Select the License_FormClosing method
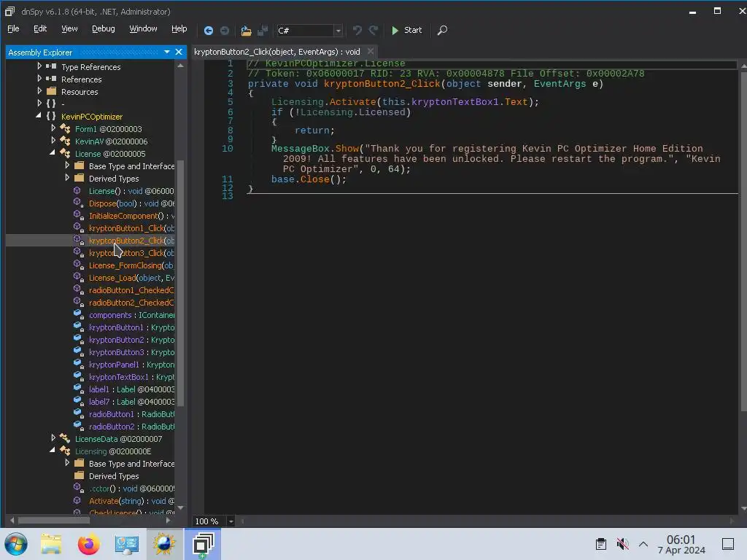 pos(131,265)
